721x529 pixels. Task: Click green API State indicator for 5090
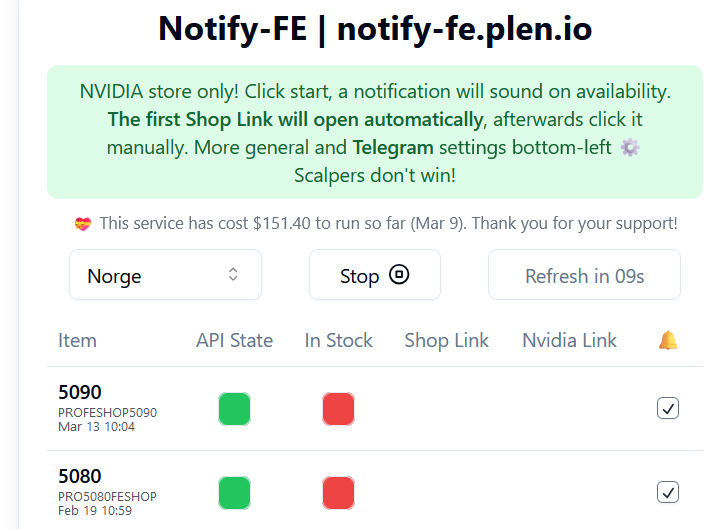click(x=235, y=408)
